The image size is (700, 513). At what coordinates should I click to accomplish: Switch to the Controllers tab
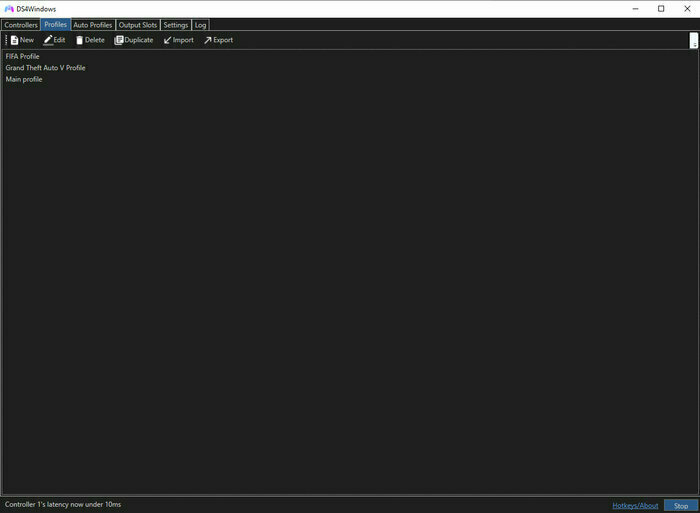click(x=21, y=25)
